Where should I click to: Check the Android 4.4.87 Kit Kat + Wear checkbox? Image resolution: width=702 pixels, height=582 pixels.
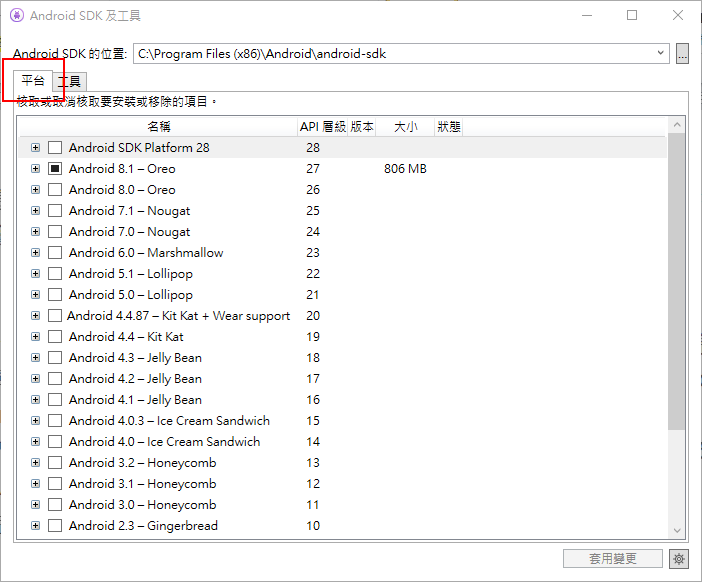(55, 316)
